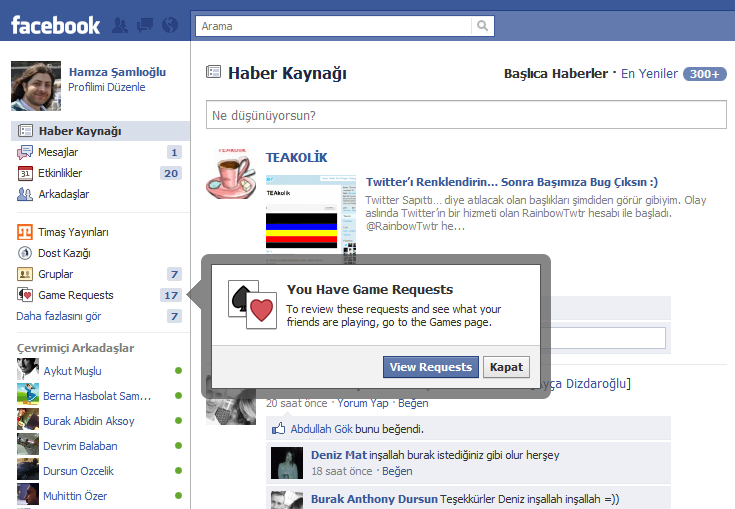Click the Arkadaşlar people icon
Viewport: 735px width, 509px height.
pos(25,194)
